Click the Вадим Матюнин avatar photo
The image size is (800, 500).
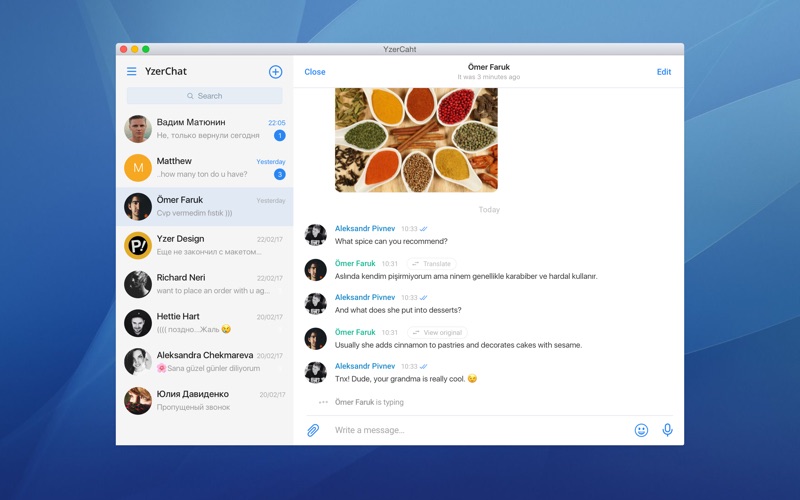tap(138, 129)
